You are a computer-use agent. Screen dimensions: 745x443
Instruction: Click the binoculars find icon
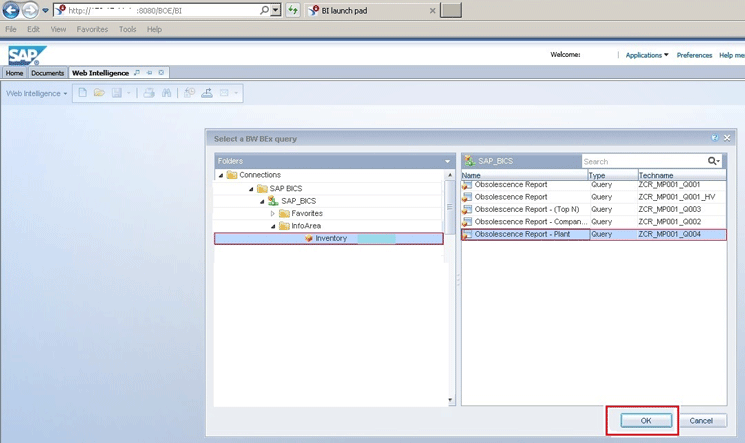pyautogui.click(x=167, y=93)
